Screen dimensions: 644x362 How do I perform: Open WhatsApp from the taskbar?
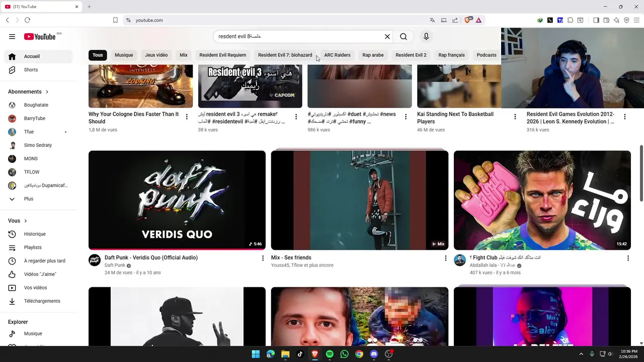(344, 354)
